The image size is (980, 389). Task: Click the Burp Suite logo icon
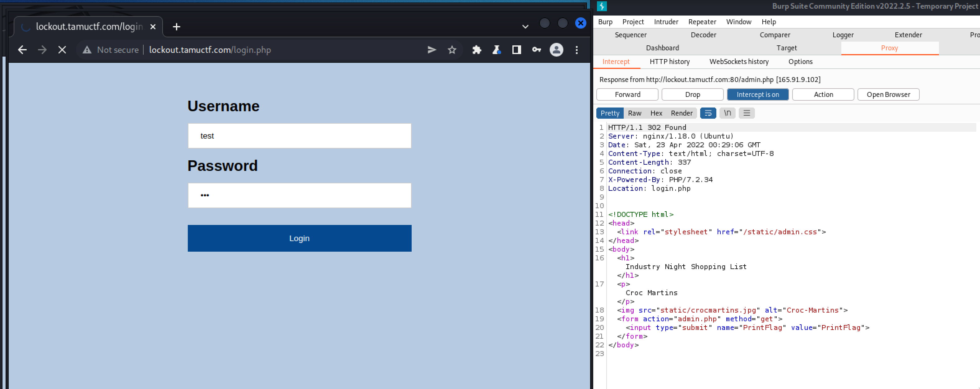point(602,6)
